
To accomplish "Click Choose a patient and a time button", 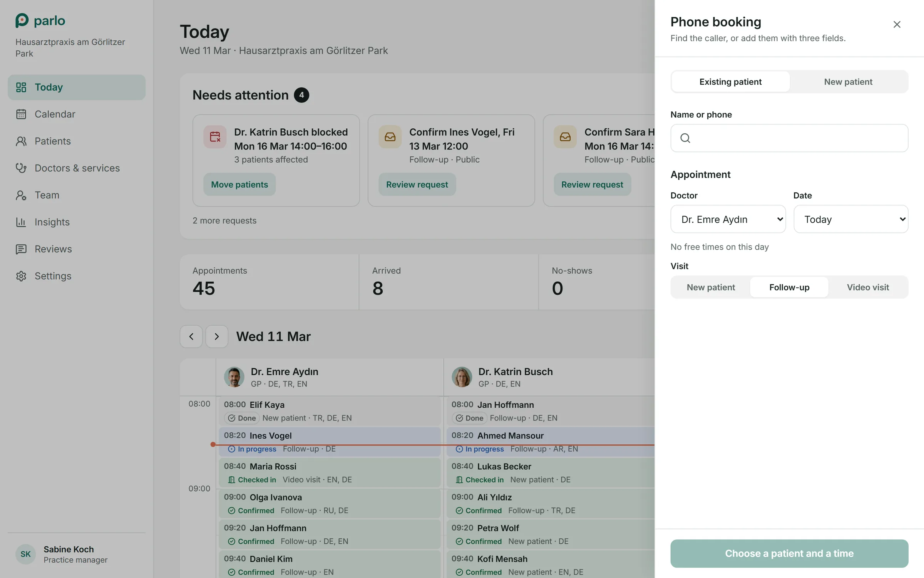I will click(789, 553).
